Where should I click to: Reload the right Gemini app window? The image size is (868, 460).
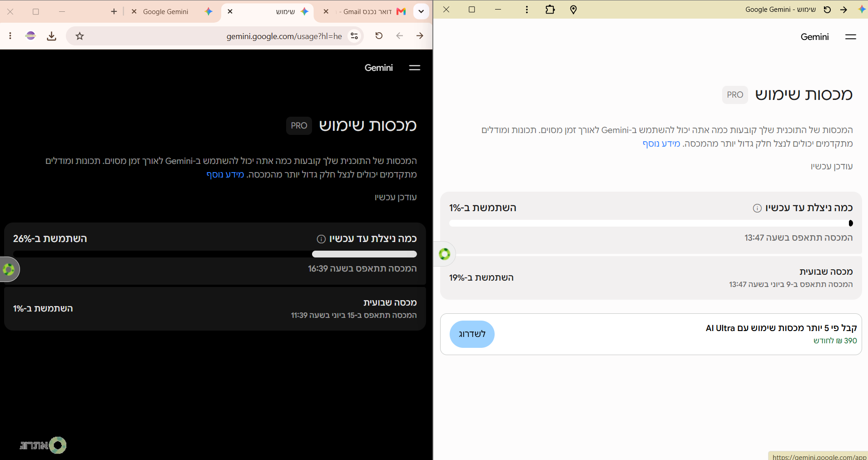coord(827,10)
